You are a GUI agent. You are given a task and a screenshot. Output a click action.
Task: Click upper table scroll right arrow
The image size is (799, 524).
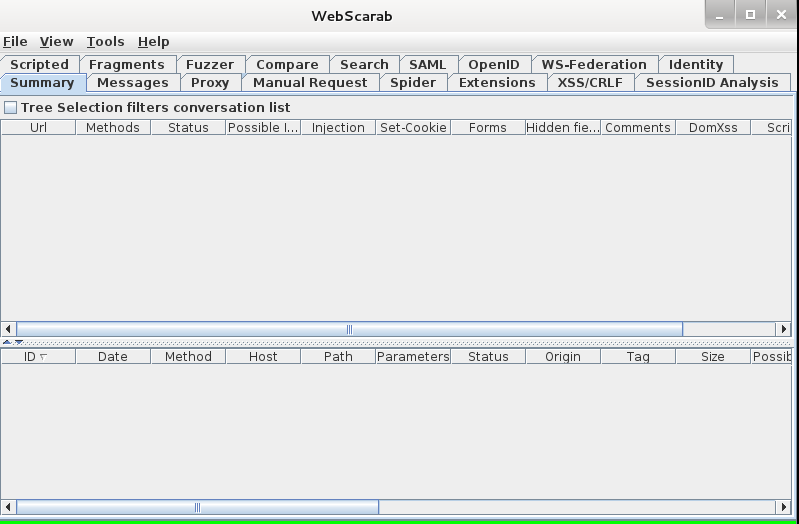click(x=784, y=329)
